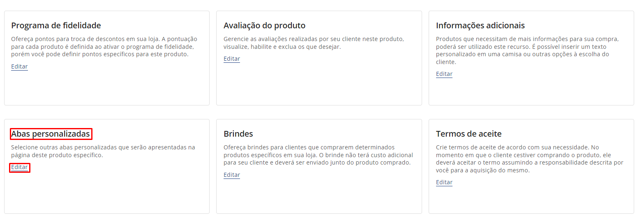The width and height of the screenshot is (644, 222).
Task: Click Editar under the Brindes card
Action: pyautogui.click(x=232, y=175)
